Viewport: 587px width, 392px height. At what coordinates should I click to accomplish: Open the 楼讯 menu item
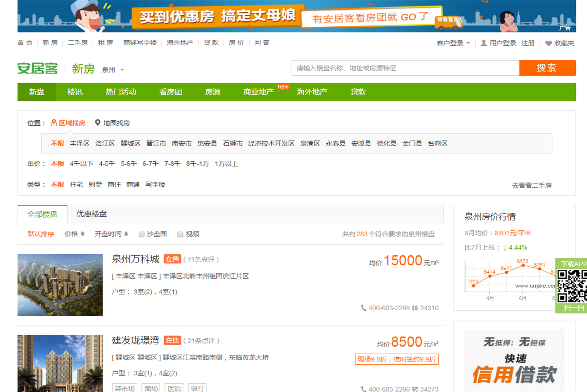pyautogui.click(x=75, y=92)
